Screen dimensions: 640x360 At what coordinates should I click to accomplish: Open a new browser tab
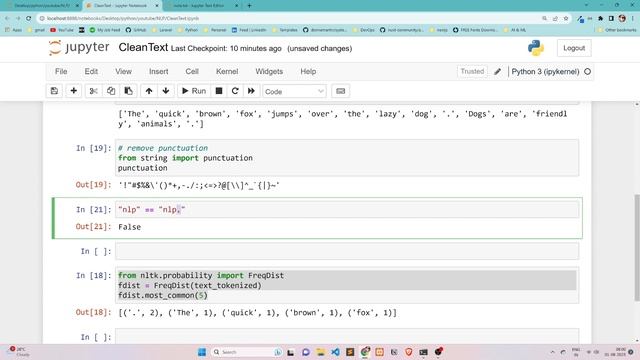tap(249, 6)
